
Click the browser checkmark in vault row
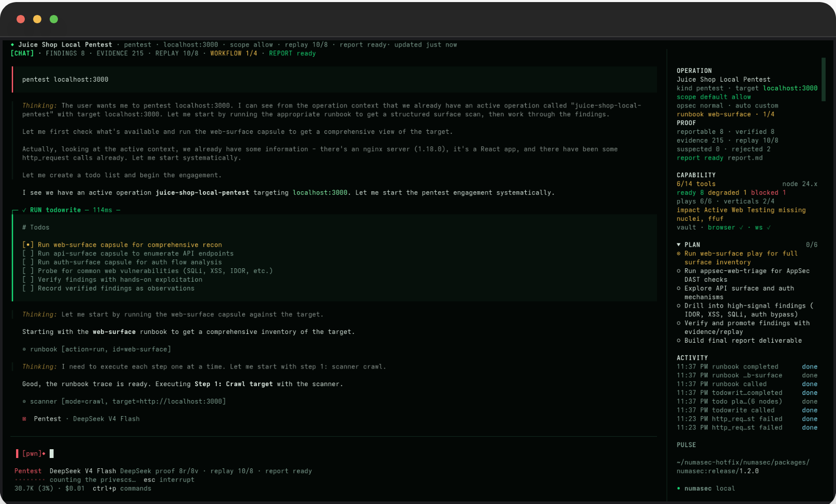click(x=741, y=227)
